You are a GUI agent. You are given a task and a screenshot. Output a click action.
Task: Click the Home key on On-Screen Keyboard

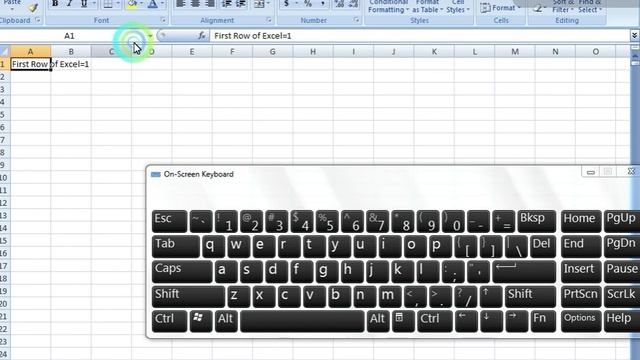(580, 221)
